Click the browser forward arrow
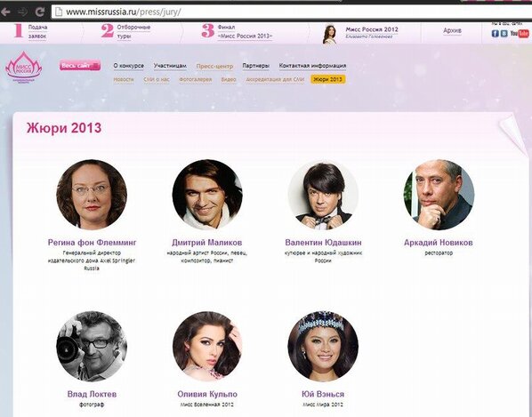This screenshot has height=417, width=532. (23, 12)
